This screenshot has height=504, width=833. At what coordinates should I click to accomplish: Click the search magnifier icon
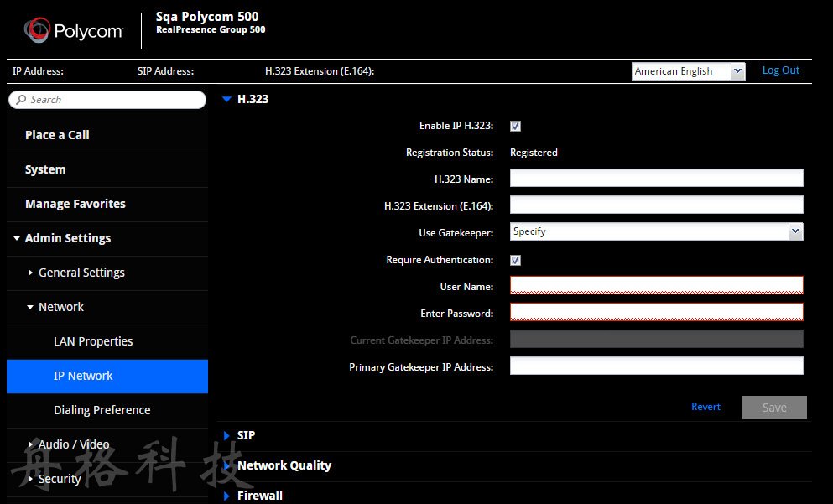[21, 100]
